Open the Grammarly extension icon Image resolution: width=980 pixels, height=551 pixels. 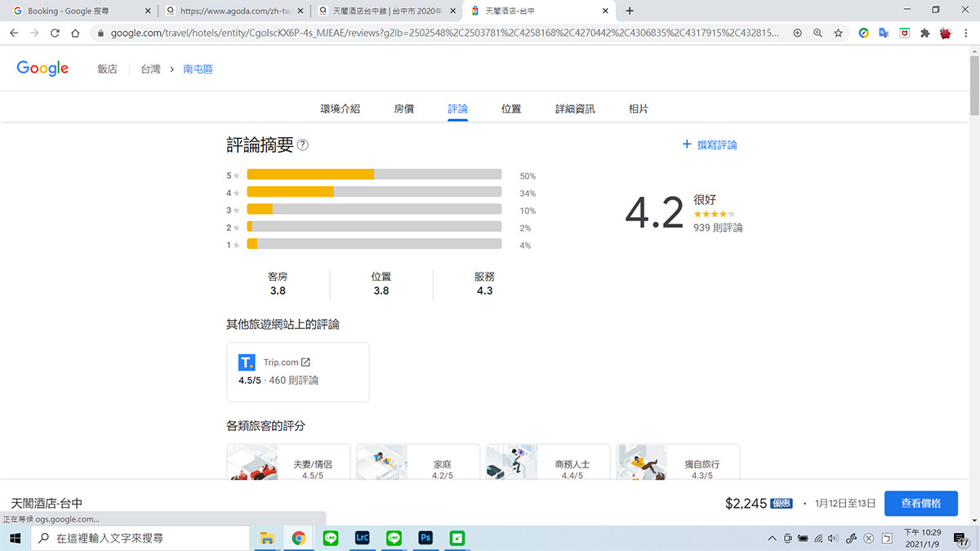863,33
